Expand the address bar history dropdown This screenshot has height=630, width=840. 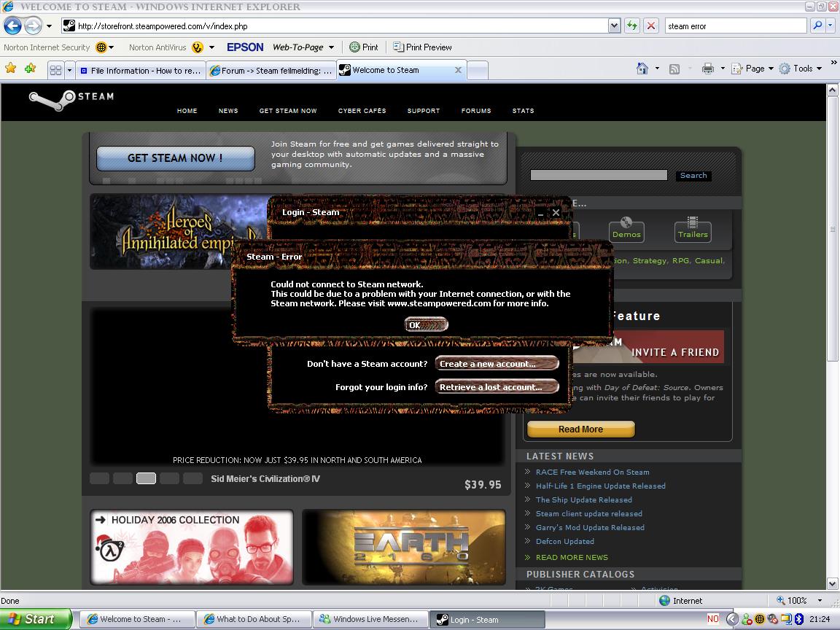coord(615,26)
